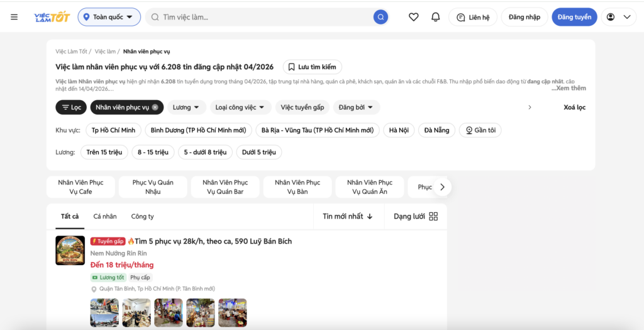Click the Đăng nhập button
The height and width of the screenshot is (330, 644).
[525, 17]
